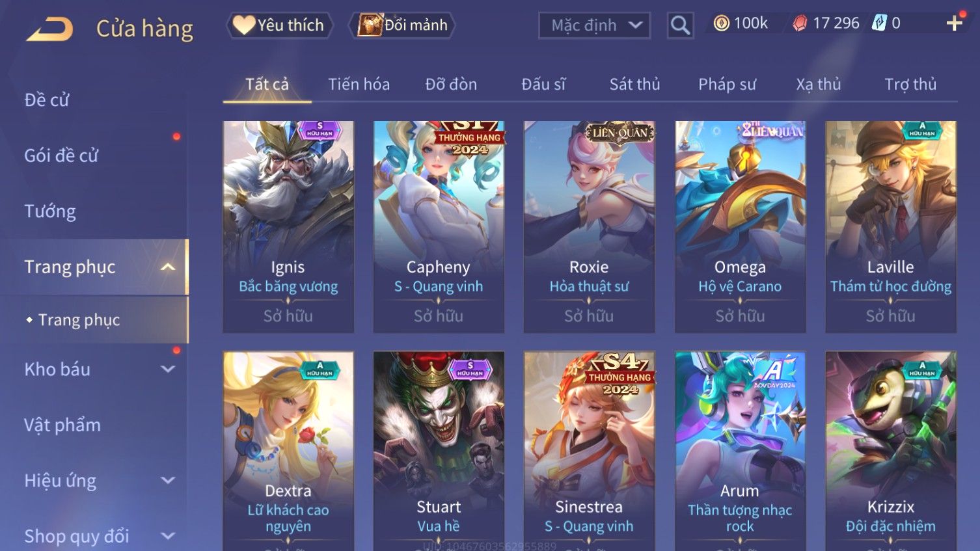Switch to the Pháp sư tab
Viewport: 980px width, 551px height.
[x=727, y=85]
